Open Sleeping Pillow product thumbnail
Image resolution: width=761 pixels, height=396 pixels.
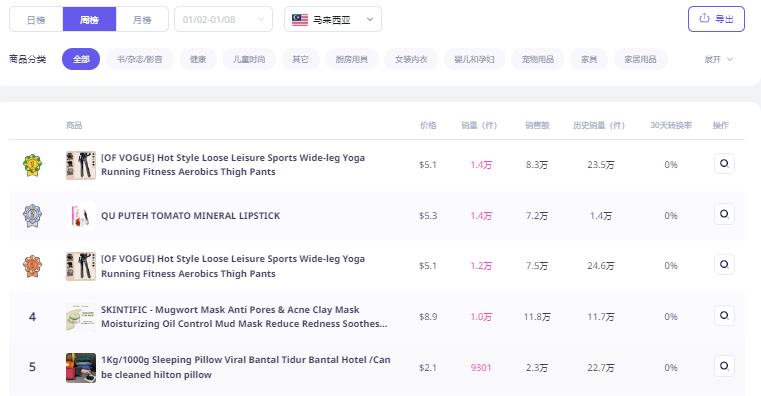tap(81, 367)
